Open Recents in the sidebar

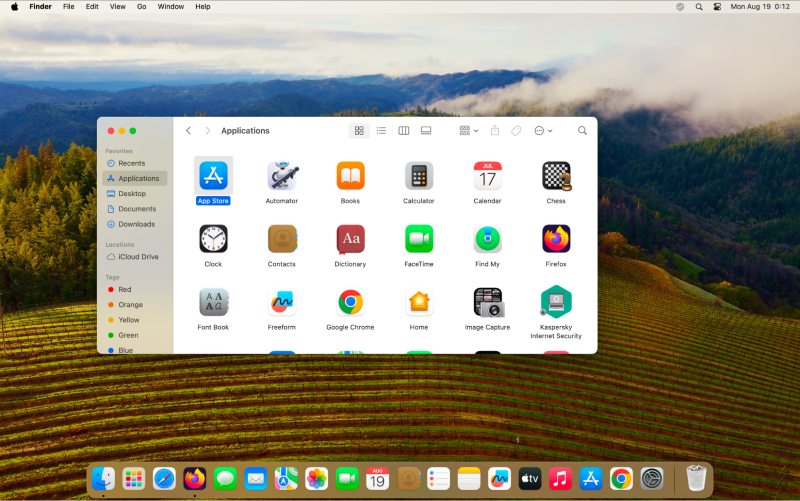point(135,163)
